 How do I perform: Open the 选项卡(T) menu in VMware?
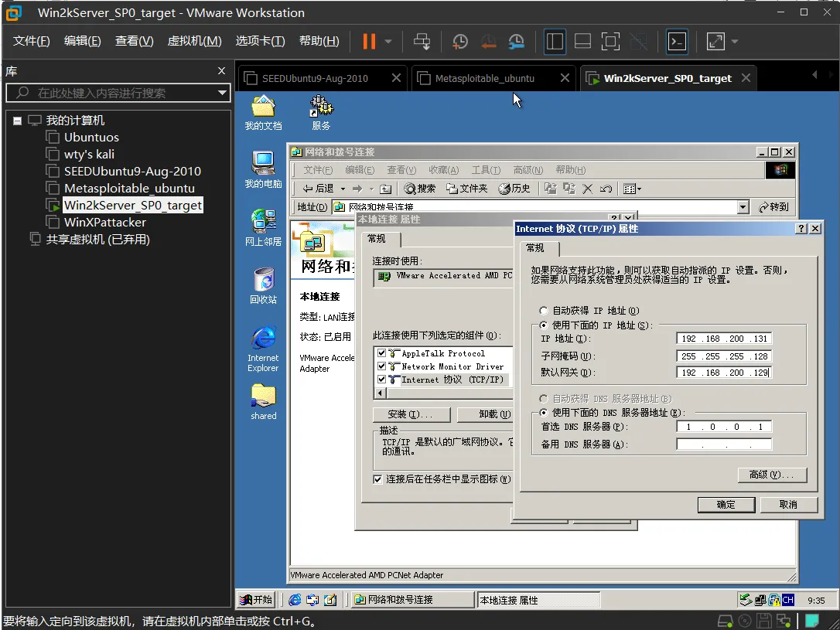coord(261,41)
